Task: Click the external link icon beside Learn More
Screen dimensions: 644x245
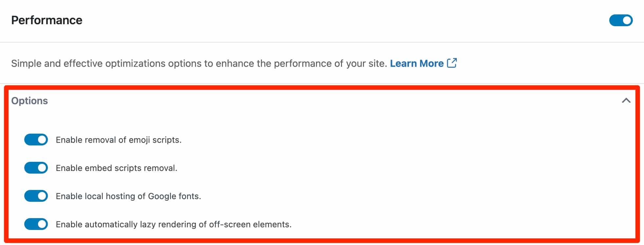Action: click(452, 63)
